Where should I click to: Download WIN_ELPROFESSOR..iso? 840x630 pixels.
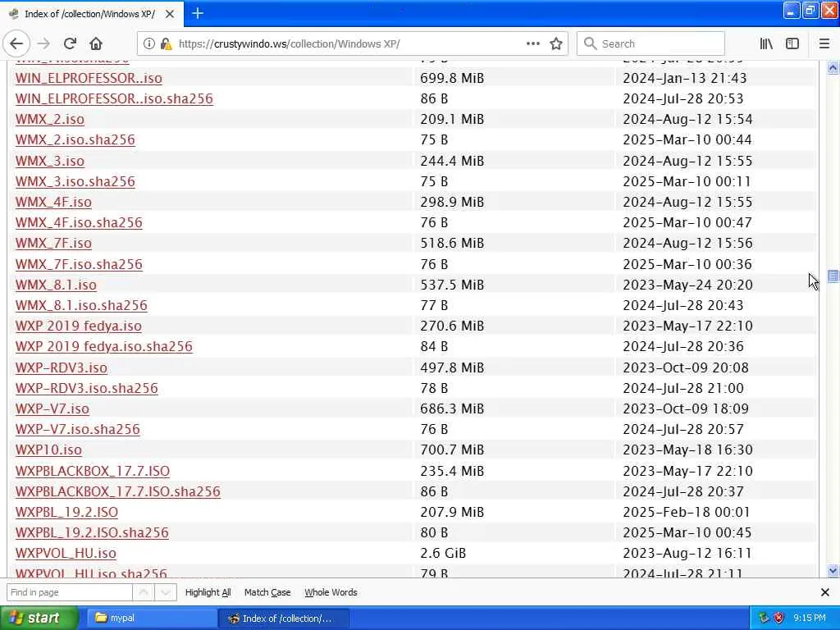click(89, 78)
